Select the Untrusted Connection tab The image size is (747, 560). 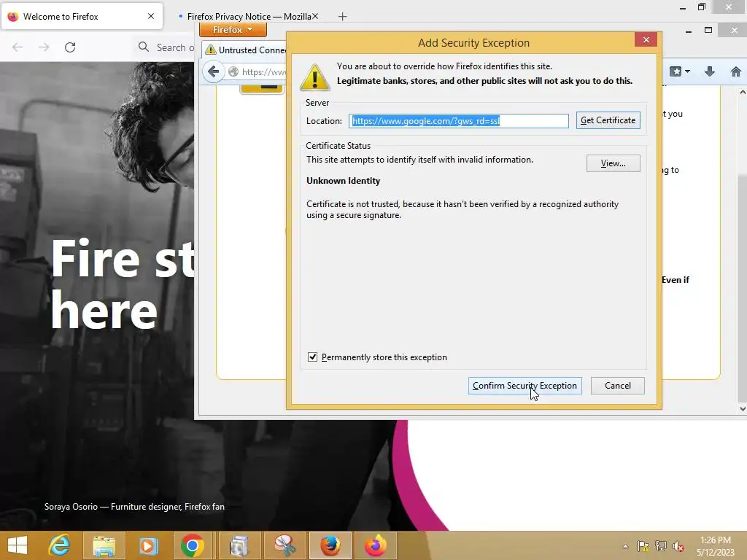(x=245, y=50)
